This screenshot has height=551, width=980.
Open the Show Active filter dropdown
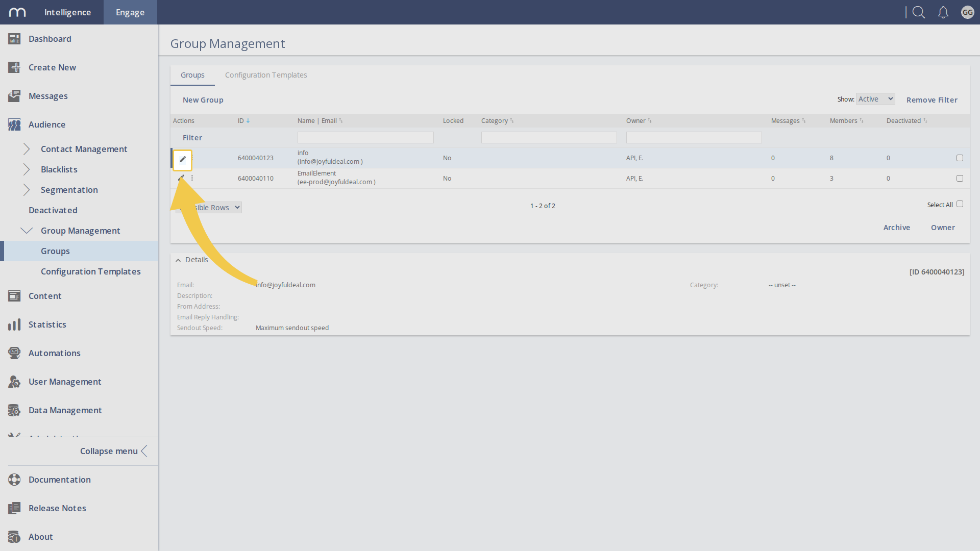click(875, 99)
